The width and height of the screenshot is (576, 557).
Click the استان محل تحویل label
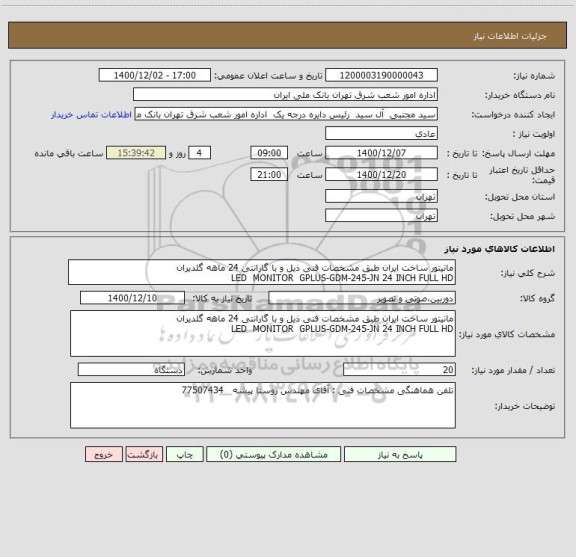(520, 197)
